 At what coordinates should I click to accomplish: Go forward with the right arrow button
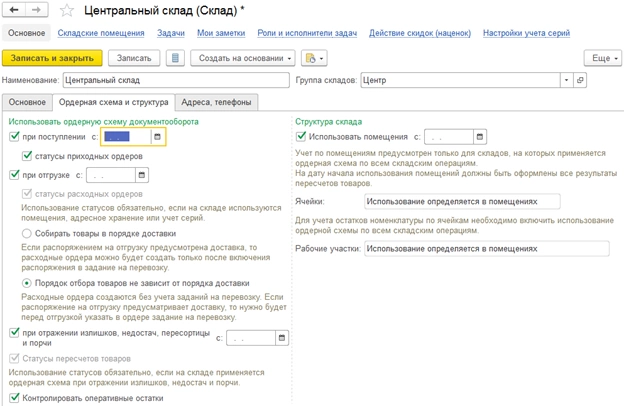point(37,10)
